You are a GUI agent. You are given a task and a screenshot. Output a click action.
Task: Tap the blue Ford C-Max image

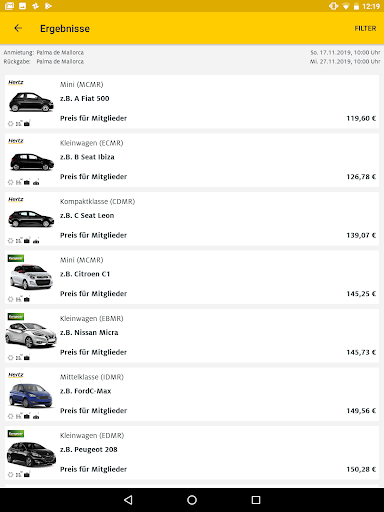(31, 395)
